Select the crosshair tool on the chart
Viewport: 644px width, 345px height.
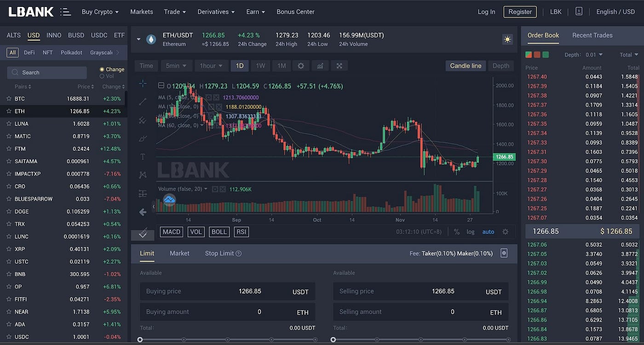(x=143, y=83)
